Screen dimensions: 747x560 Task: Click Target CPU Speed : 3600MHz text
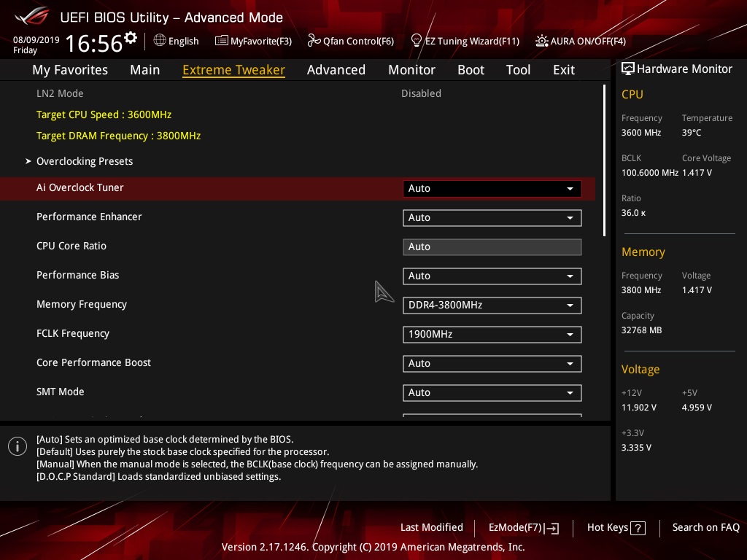pyautogui.click(x=104, y=114)
